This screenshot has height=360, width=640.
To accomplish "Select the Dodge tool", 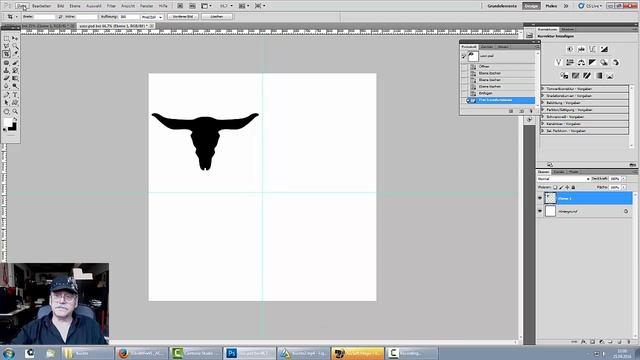I will pyautogui.click(x=15, y=86).
